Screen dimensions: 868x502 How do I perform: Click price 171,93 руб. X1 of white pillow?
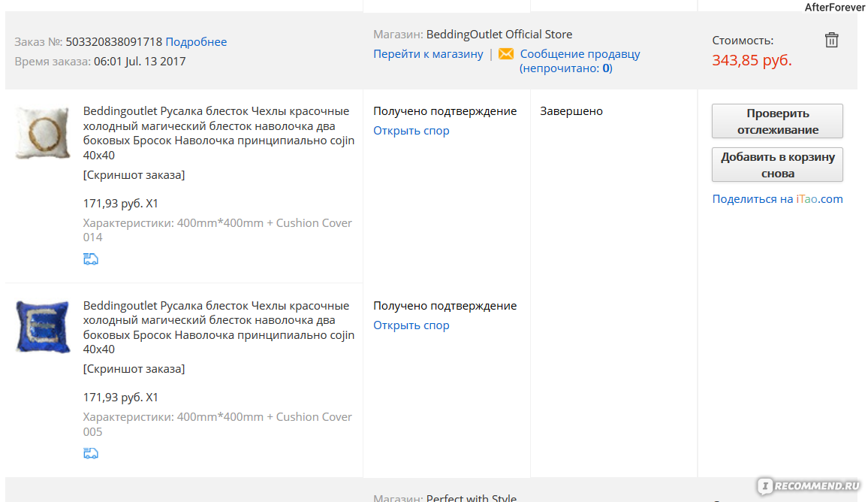121,204
